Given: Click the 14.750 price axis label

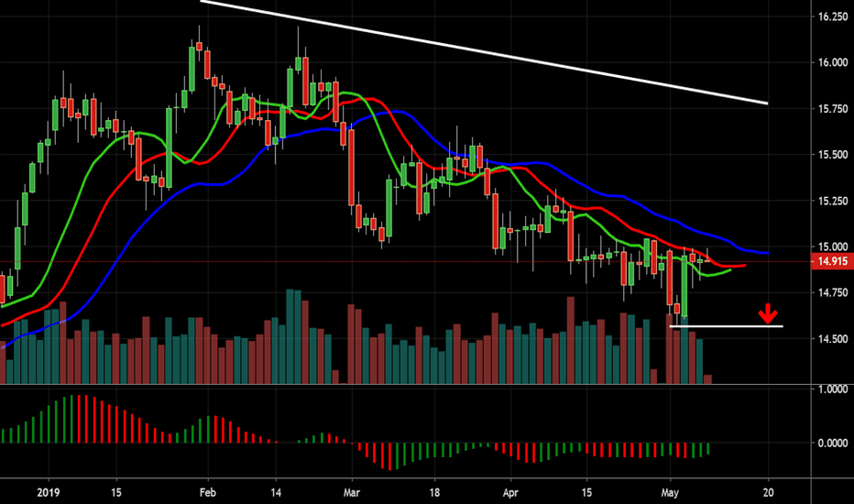Looking at the screenshot, I should pyautogui.click(x=833, y=292).
